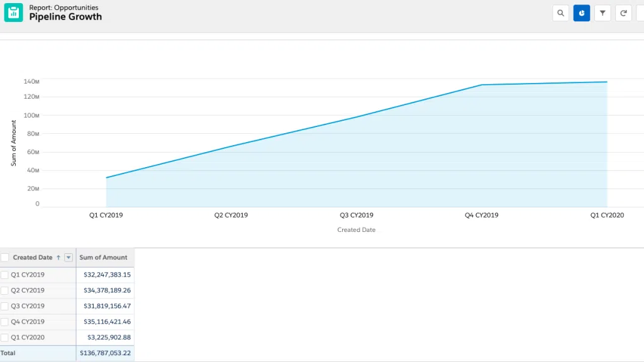644x362 pixels.
Task: Click the Report: Opportunities label
Action: 64,8
